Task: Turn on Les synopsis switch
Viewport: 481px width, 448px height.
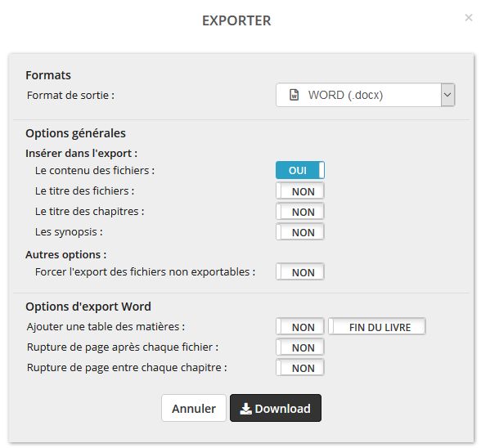Action: 300,232
